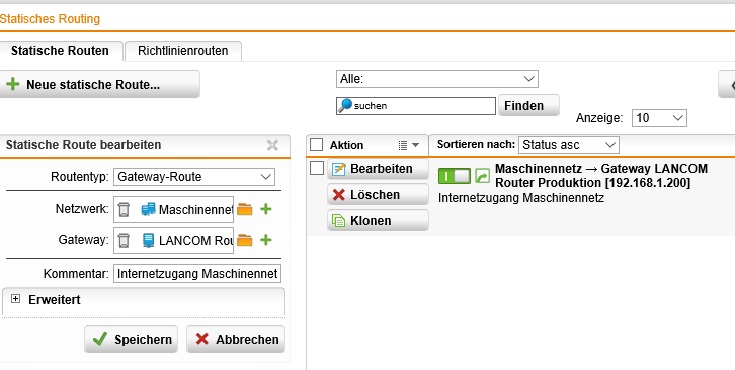Open folder icon next to Gateway field
This screenshot has width=735, height=370.
[245, 241]
